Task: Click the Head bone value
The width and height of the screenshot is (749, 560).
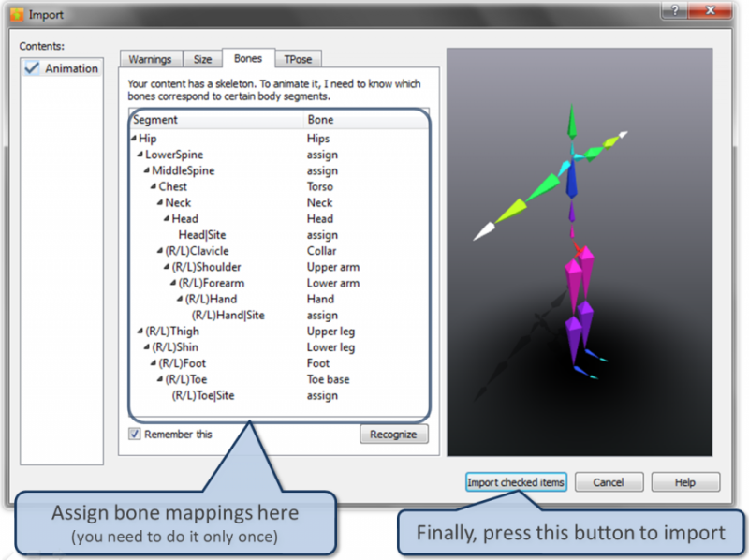Action: point(320,218)
